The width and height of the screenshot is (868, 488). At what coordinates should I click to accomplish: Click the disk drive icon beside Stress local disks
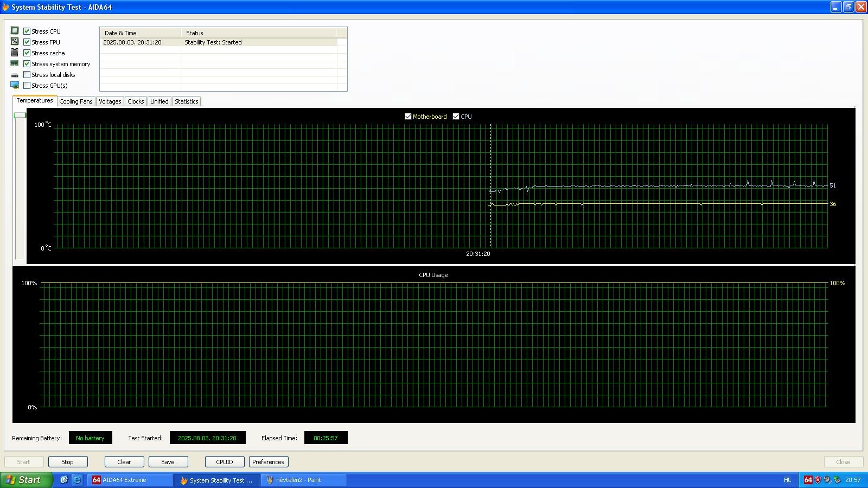[15, 75]
